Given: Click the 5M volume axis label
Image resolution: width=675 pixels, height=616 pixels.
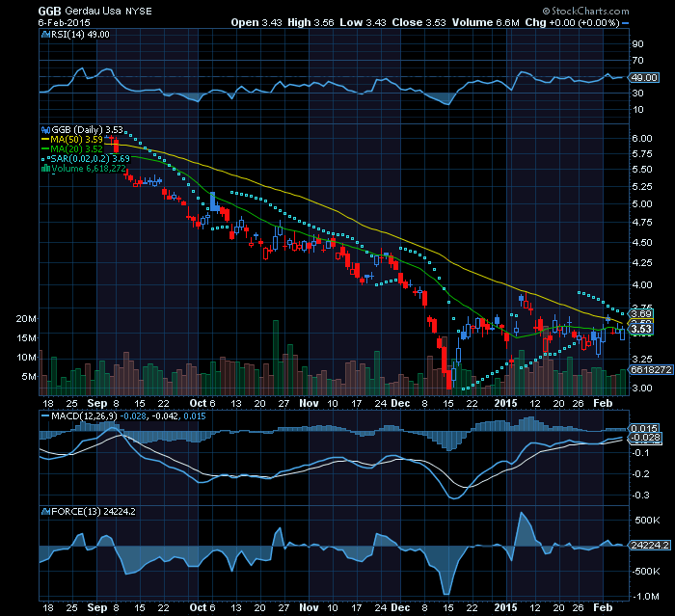Looking at the screenshot, I should coord(29,377).
